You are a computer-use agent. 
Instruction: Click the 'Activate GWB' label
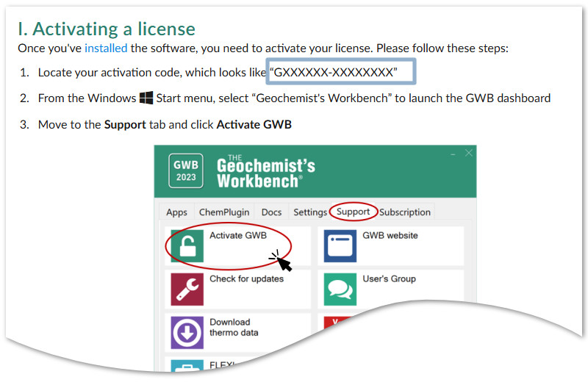click(238, 235)
